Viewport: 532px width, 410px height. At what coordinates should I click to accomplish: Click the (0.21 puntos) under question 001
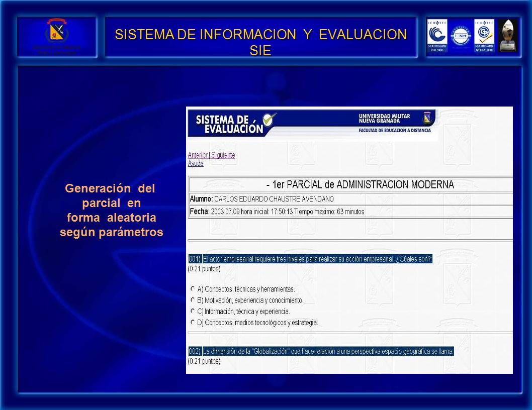pyautogui.click(x=204, y=269)
